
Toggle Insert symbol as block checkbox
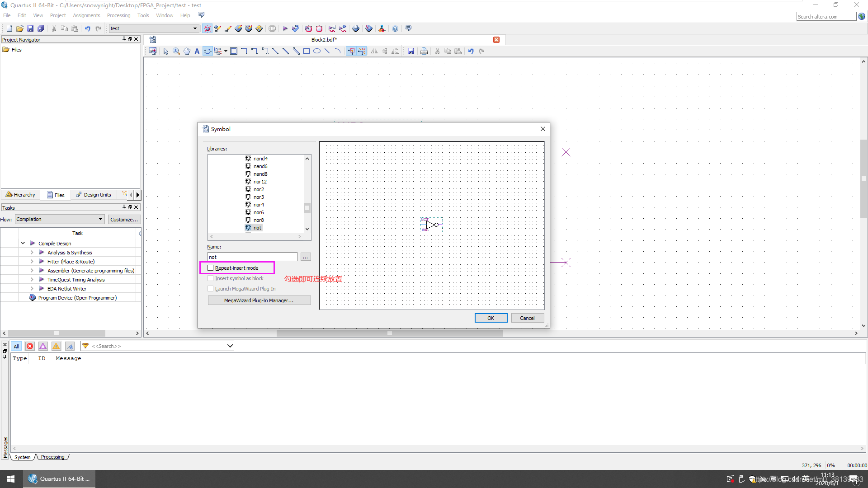pos(211,278)
